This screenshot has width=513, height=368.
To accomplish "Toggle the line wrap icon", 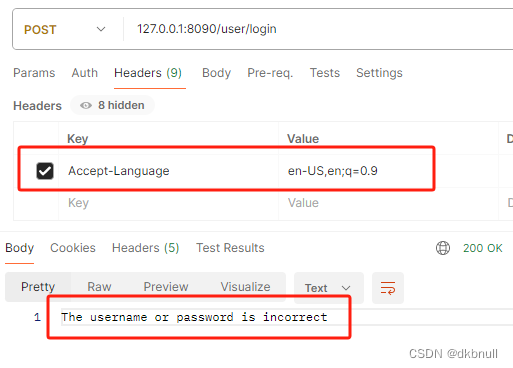I will point(388,288).
